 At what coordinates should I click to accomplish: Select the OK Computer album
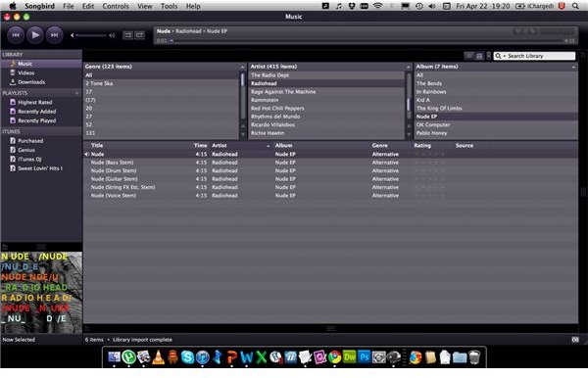click(x=496, y=124)
